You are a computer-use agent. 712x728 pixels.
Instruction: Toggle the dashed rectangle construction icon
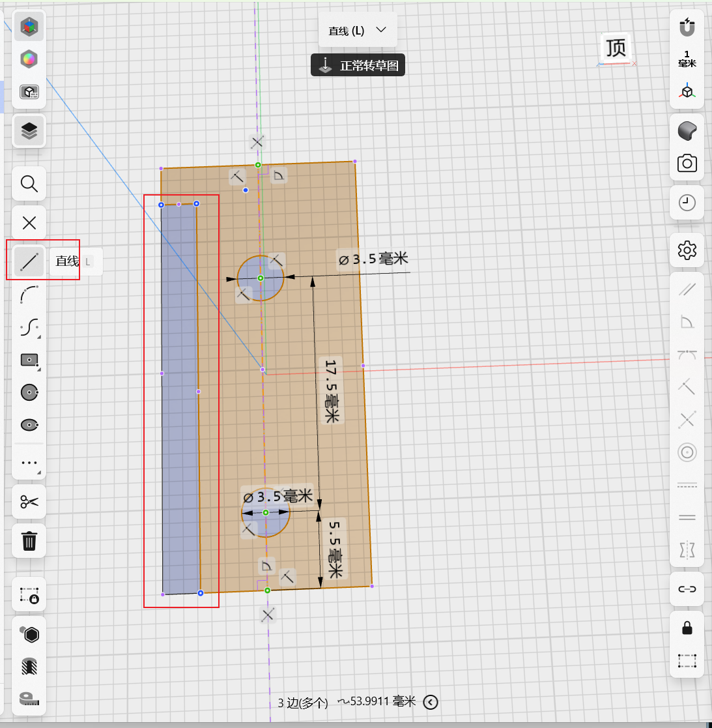coord(687,660)
